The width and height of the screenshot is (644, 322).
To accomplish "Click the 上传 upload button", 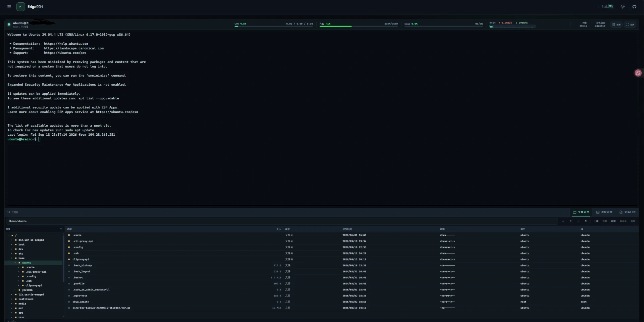I will (x=596, y=221).
